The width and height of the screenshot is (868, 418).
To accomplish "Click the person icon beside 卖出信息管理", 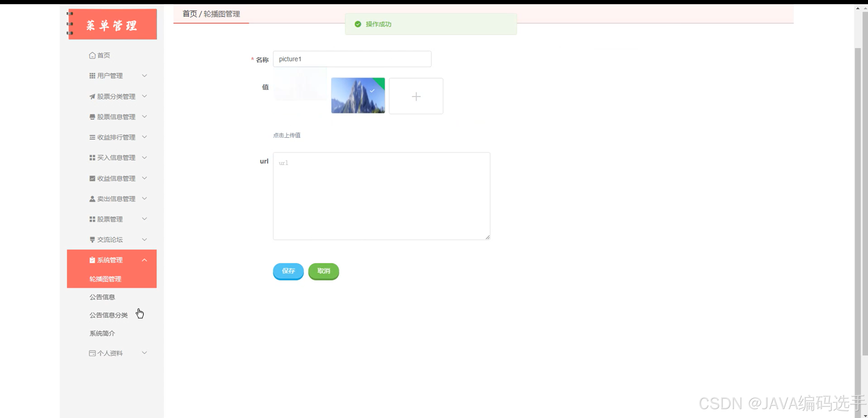I will click(x=92, y=199).
